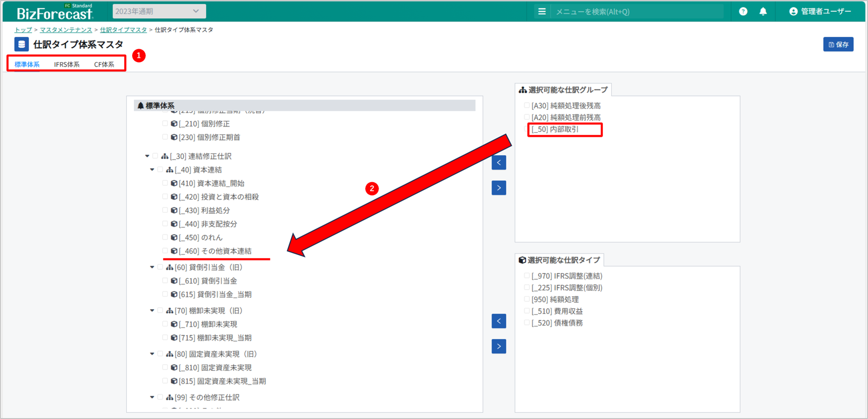Click right arrow to remove journal group
868x419 pixels.
(499, 188)
